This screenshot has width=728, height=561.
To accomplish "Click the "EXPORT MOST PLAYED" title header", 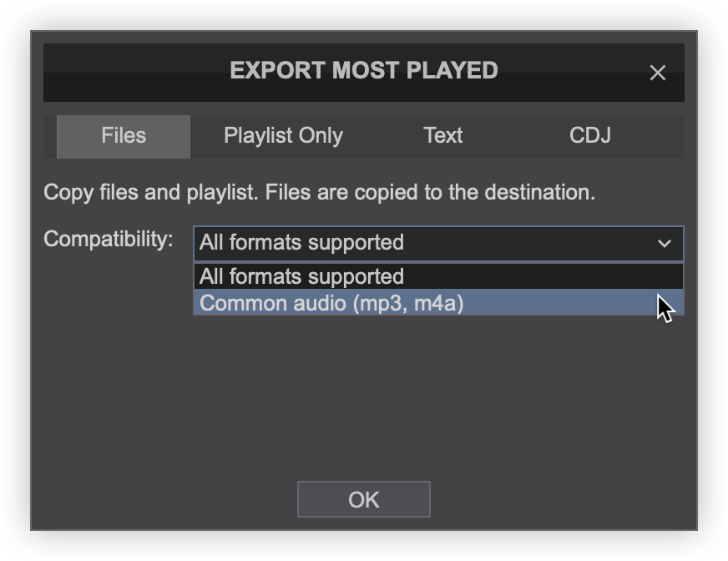I will (x=364, y=71).
